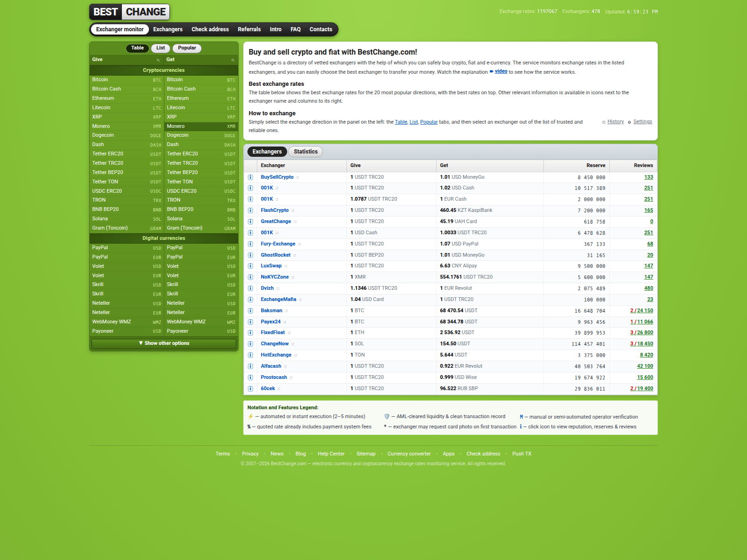Open the info icon for the Baksman row
This screenshot has height=560, width=747.
coord(250,311)
